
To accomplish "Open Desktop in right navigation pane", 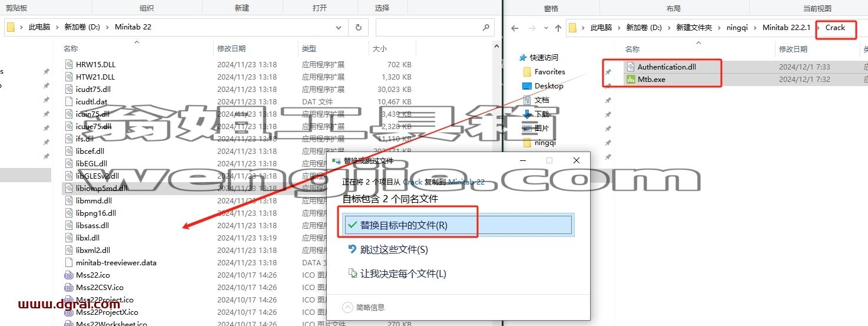I will 549,86.
